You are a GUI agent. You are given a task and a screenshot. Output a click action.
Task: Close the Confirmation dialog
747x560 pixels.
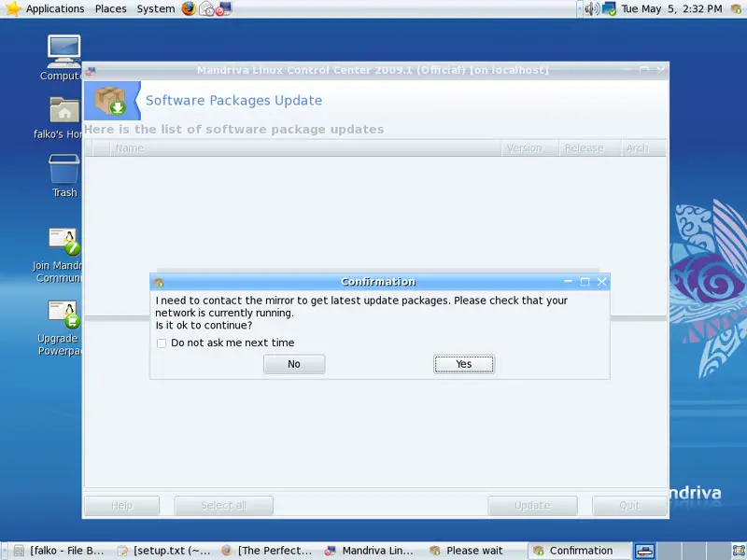(x=602, y=282)
